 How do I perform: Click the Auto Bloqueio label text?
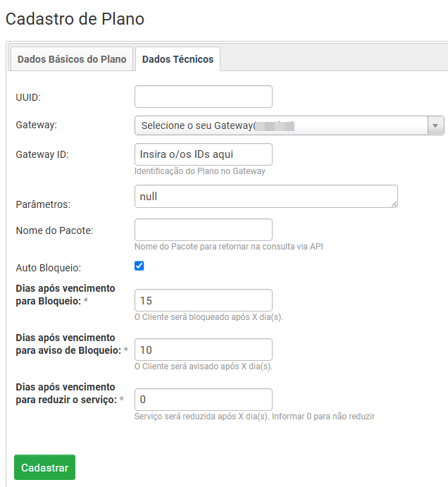49,268
